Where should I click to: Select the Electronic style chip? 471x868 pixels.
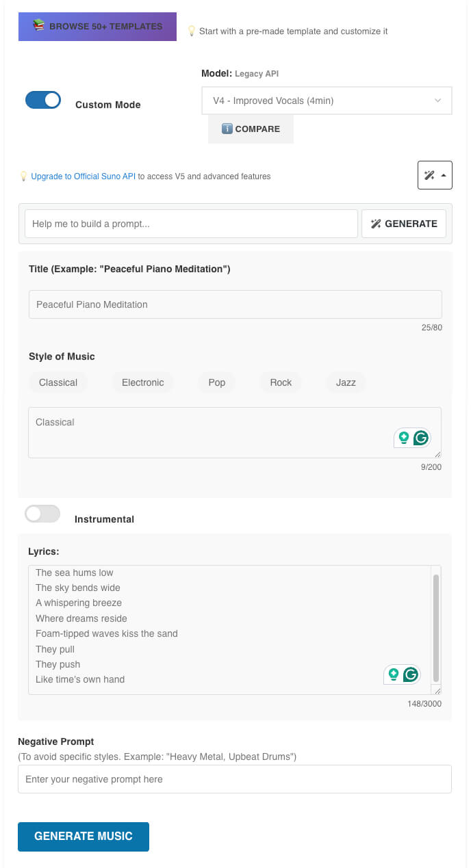tap(142, 382)
